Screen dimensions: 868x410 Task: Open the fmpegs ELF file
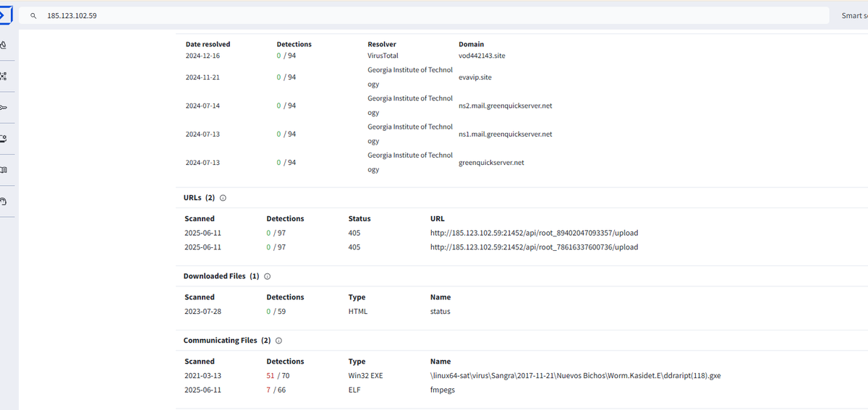(x=443, y=390)
